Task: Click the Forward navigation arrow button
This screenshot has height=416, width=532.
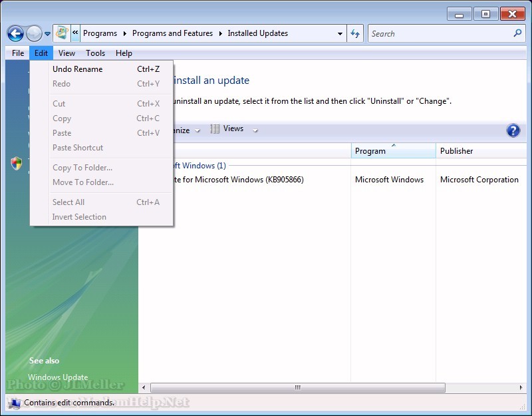Action: (34, 33)
